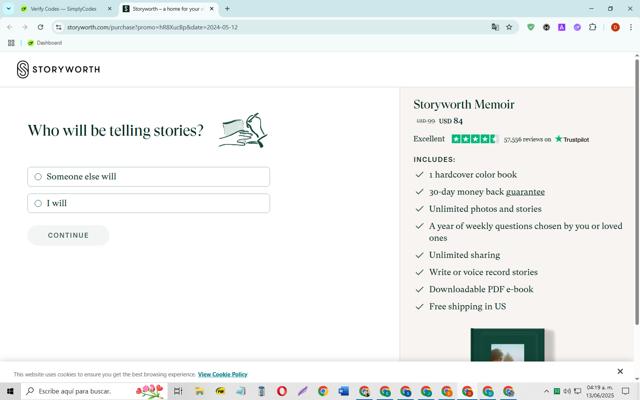The height and width of the screenshot is (400, 640).
Task: Click the Windows taskbar search box
Action: click(94, 391)
